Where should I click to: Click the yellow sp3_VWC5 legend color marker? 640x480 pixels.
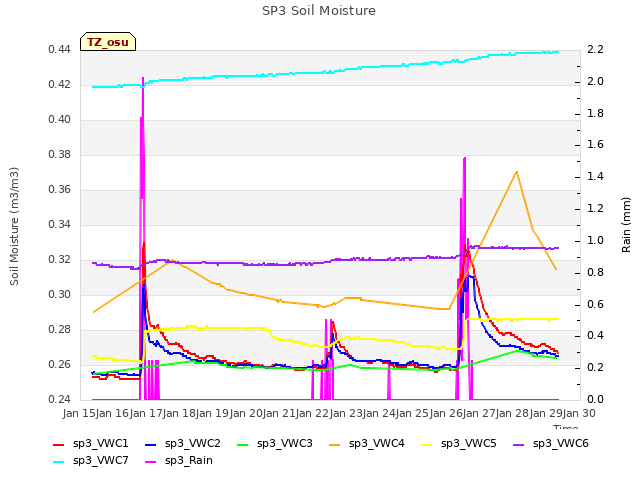pyautogui.click(x=427, y=444)
